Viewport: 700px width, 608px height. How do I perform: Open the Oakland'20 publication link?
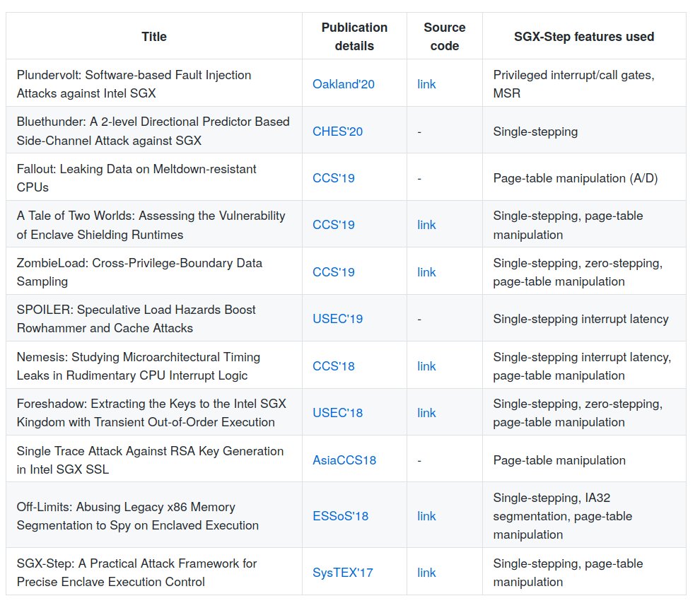coord(344,84)
